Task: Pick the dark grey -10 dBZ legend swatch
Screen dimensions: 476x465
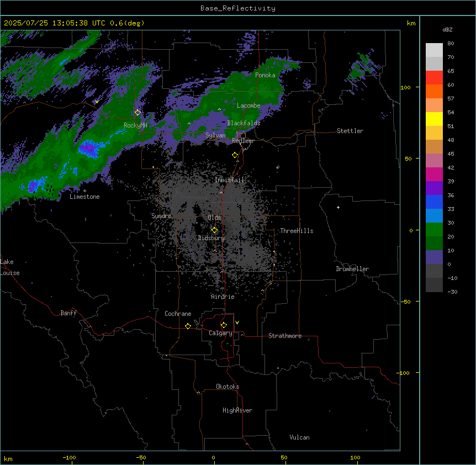Action: (x=434, y=285)
